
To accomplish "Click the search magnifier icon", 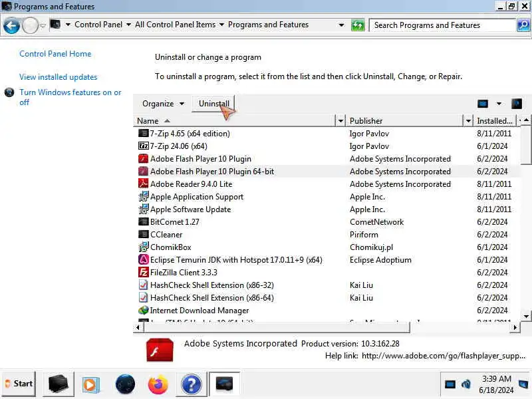I will click(523, 25).
